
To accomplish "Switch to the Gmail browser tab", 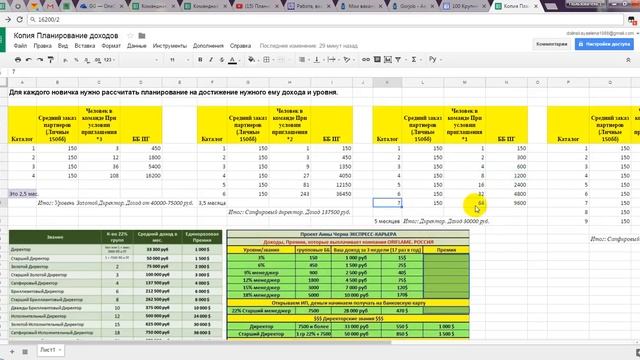I will coord(50,6).
